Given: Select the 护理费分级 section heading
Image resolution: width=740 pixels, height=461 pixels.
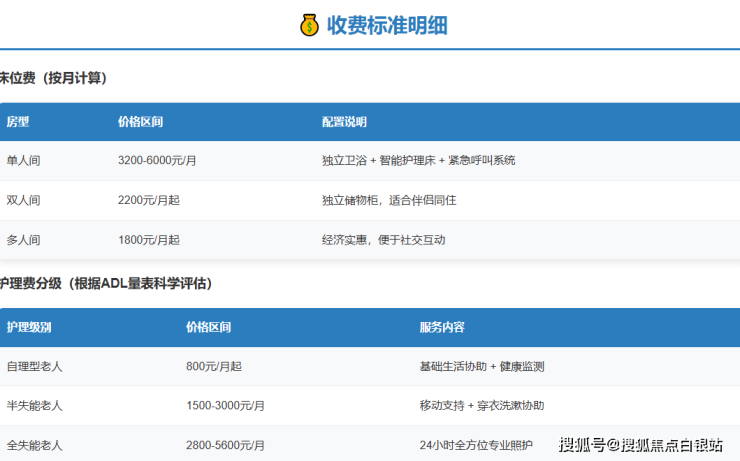Looking at the screenshot, I should coord(105,284).
